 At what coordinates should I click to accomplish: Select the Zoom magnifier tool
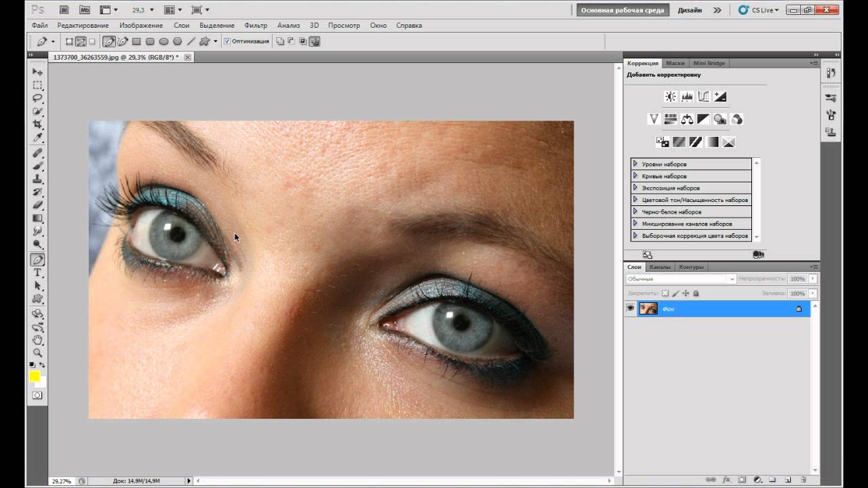[38, 352]
